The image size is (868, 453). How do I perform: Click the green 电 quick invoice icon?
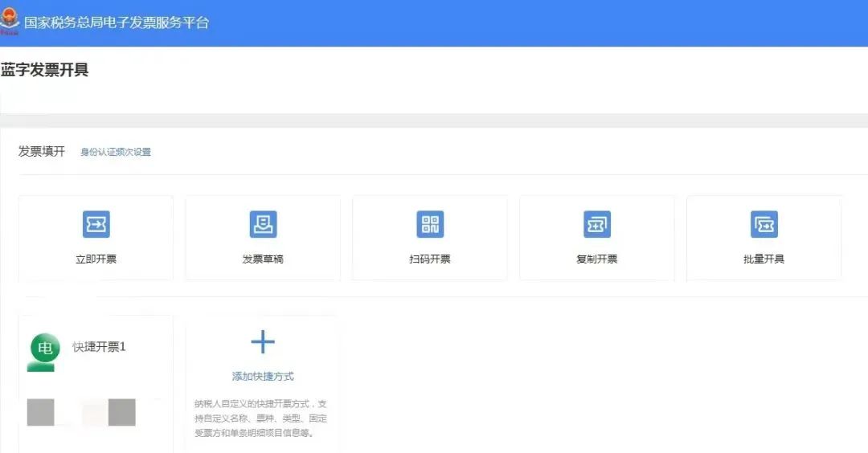coord(45,349)
